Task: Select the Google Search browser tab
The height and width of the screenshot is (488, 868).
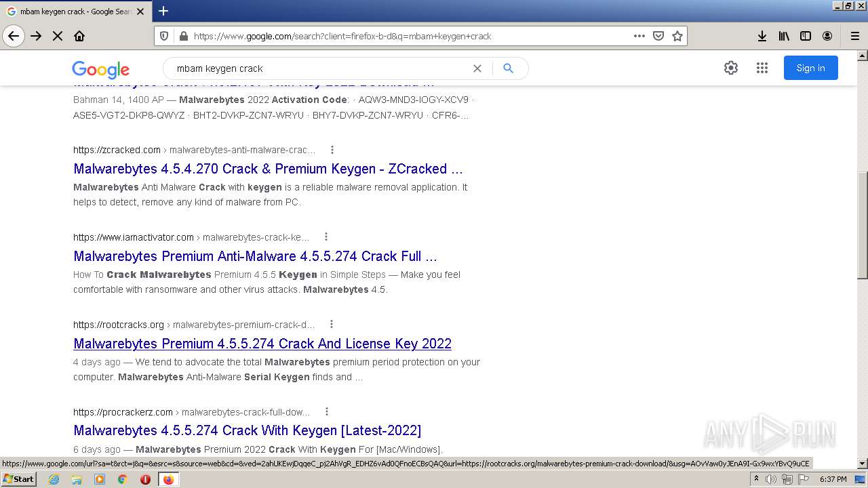Action: pos(75,12)
